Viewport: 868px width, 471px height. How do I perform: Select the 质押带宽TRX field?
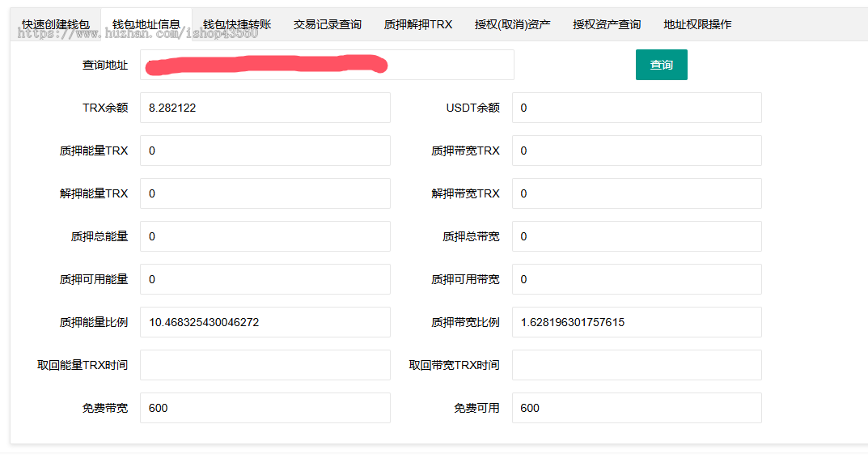point(637,151)
